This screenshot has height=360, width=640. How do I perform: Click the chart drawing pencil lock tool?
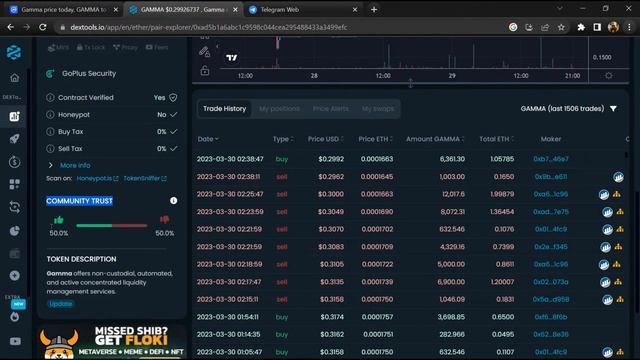click(x=204, y=52)
